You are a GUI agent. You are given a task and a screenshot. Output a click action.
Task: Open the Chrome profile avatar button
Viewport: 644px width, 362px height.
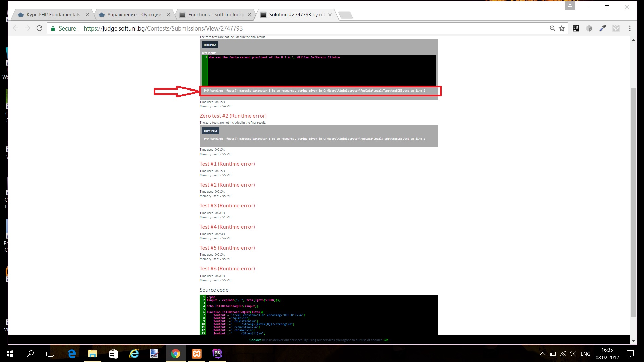click(570, 6)
